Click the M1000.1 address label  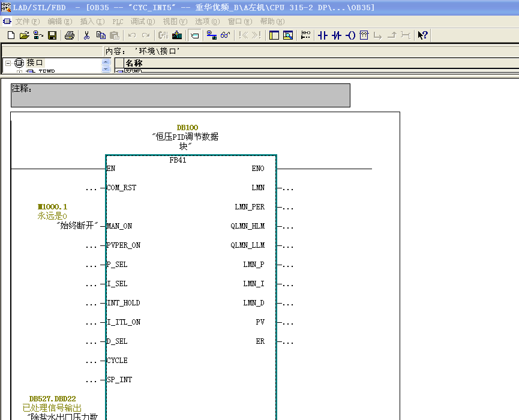click(52, 207)
